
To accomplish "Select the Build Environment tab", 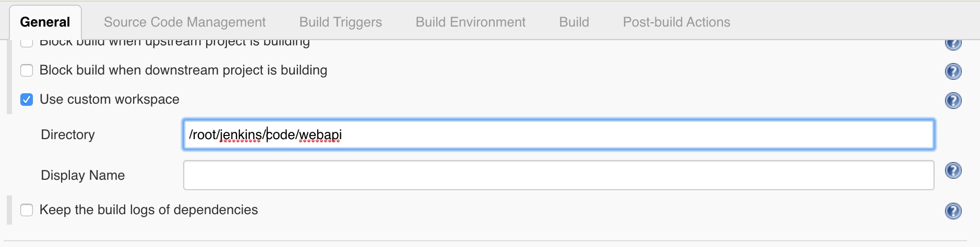I will pyautogui.click(x=470, y=22).
